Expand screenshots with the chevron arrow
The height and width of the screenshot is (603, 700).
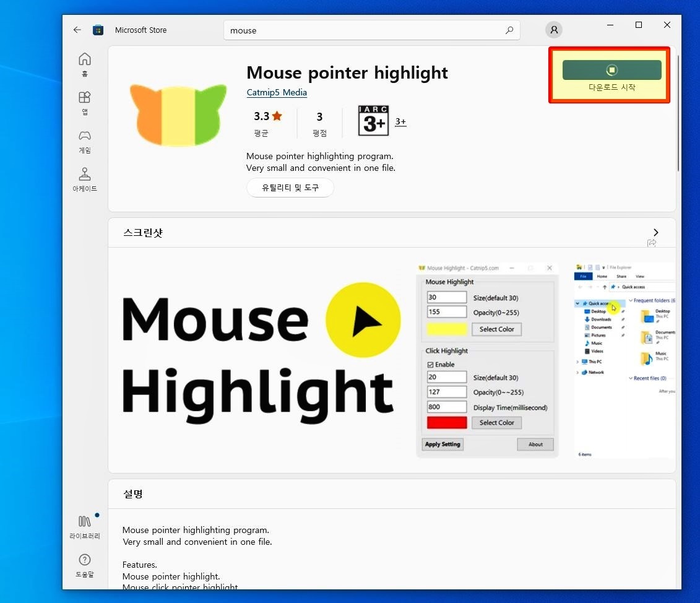pos(655,232)
